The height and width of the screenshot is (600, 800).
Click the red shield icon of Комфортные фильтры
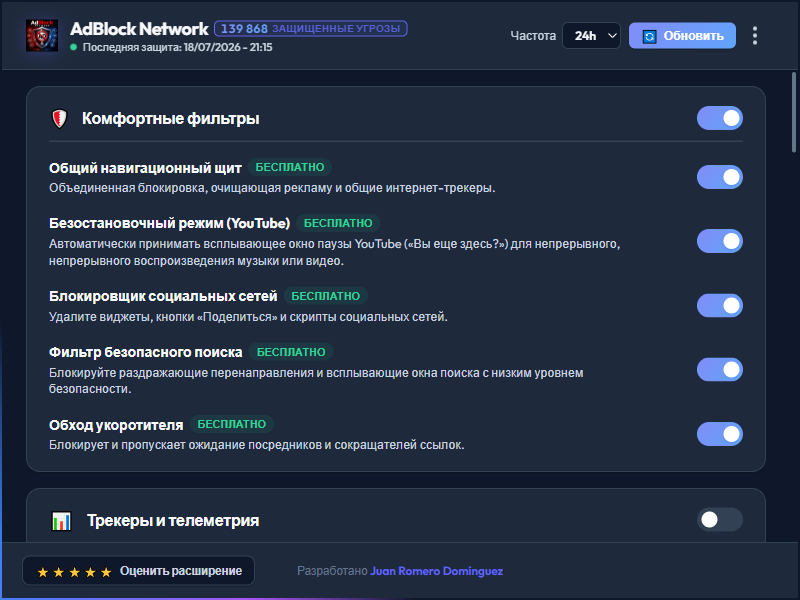tap(60, 119)
